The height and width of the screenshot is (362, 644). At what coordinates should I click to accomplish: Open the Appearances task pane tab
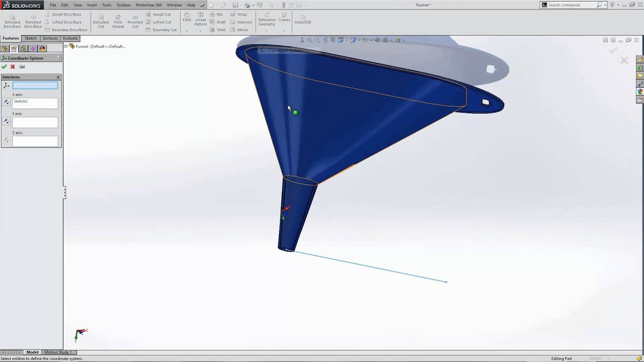click(x=640, y=92)
